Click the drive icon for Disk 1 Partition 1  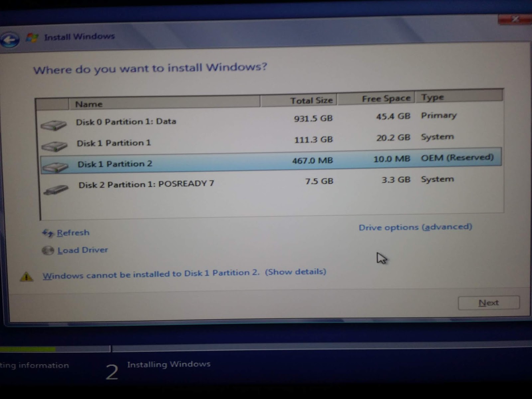coord(54,146)
